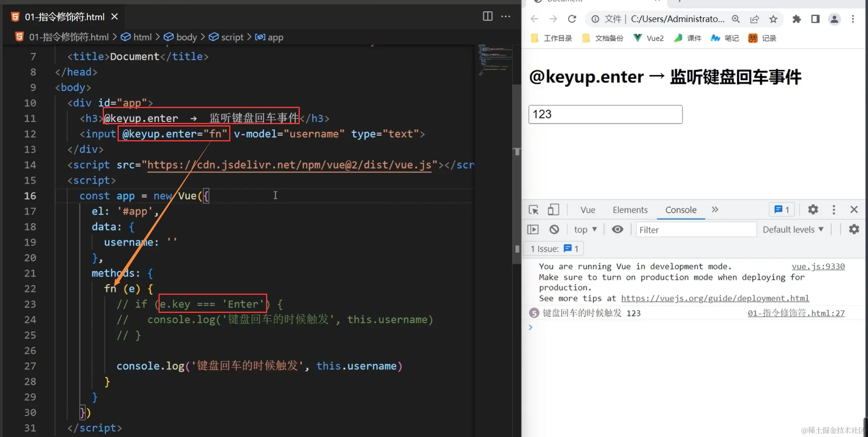Viewport: 868px width, 437px height.
Task: Click the console prompt chevron
Action: click(531, 328)
